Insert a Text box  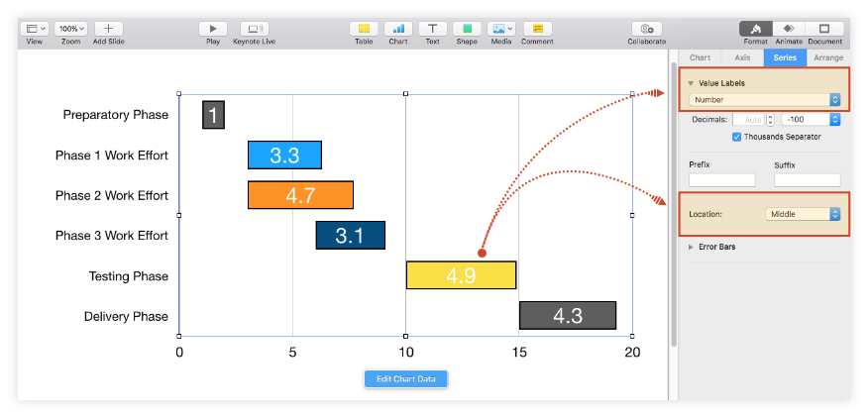click(433, 29)
